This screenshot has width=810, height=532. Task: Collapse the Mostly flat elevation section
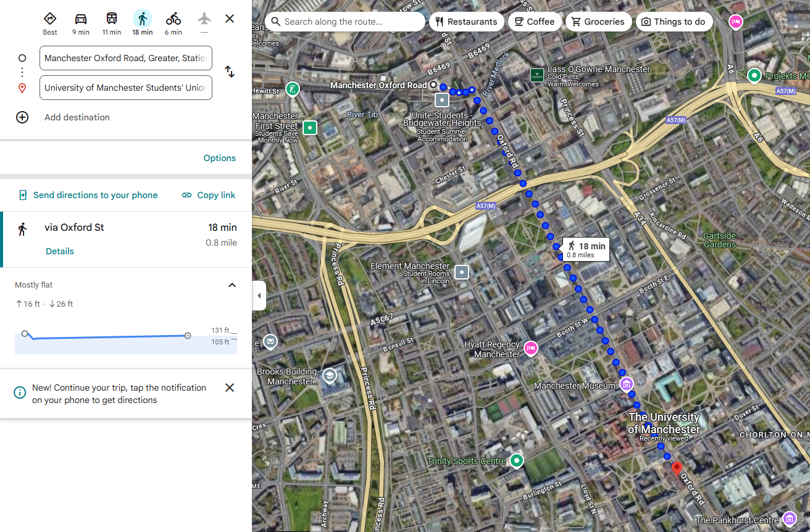tap(232, 285)
